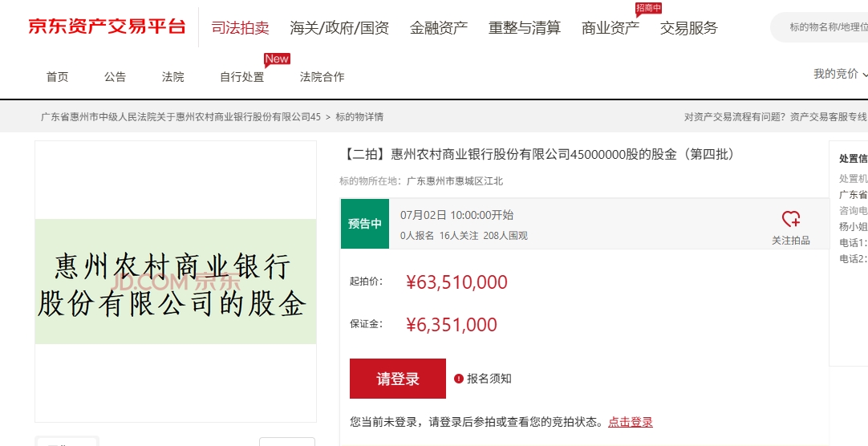This screenshot has width=868, height=446.
Task: Click the red exclamation icon beside 报名须知
Action: pos(458,379)
